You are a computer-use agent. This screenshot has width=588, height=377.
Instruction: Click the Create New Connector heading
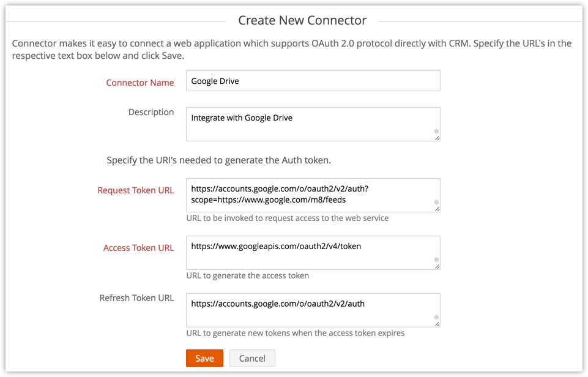(302, 20)
